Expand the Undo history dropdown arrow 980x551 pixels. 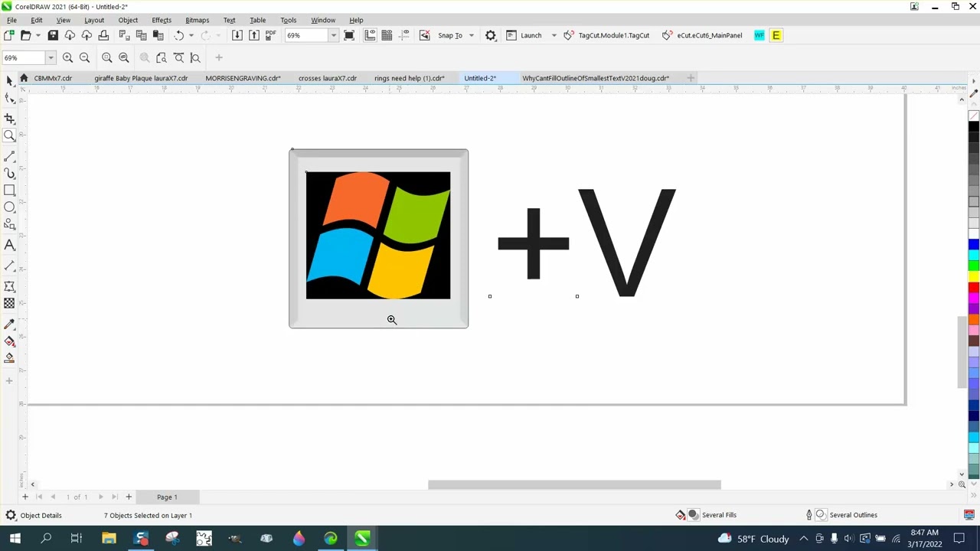pyautogui.click(x=191, y=35)
